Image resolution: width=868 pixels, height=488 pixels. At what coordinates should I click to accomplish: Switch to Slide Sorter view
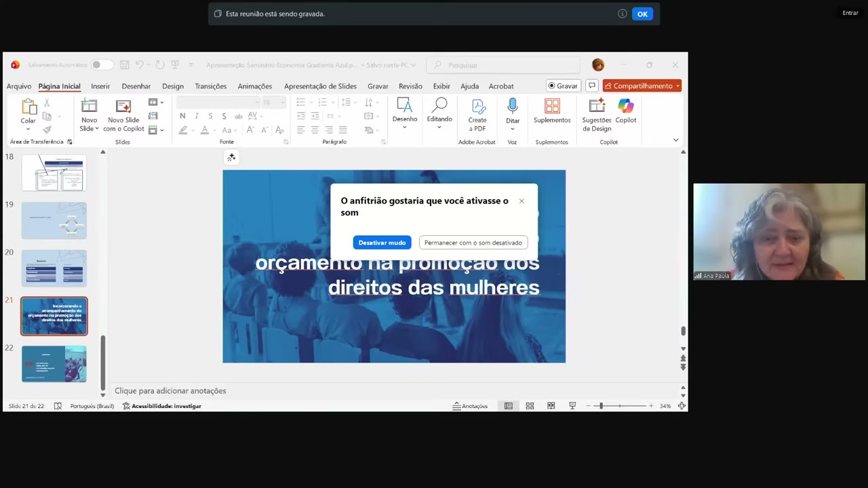tap(530, 406)
